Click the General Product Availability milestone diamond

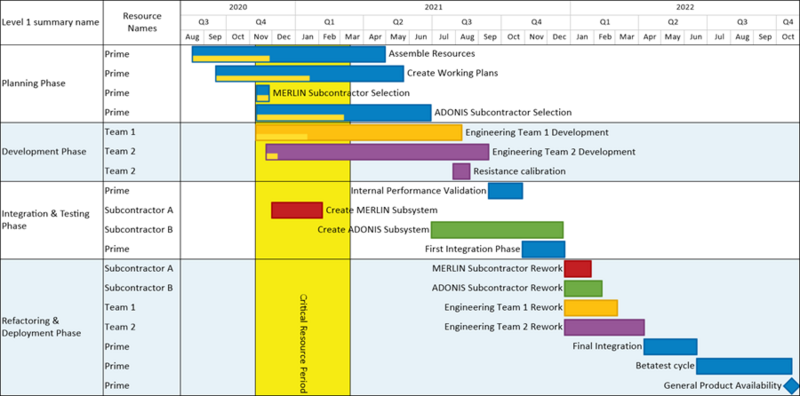[x=791, y=385]
